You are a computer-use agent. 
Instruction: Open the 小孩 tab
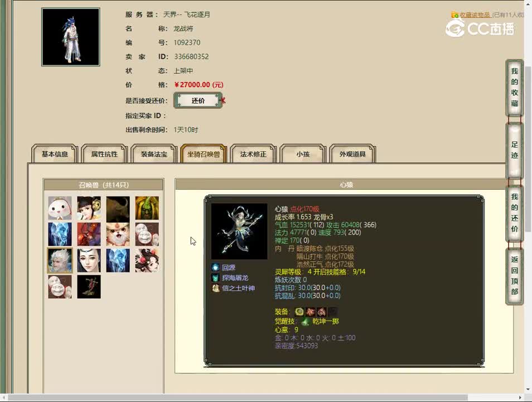click(303, 154)
